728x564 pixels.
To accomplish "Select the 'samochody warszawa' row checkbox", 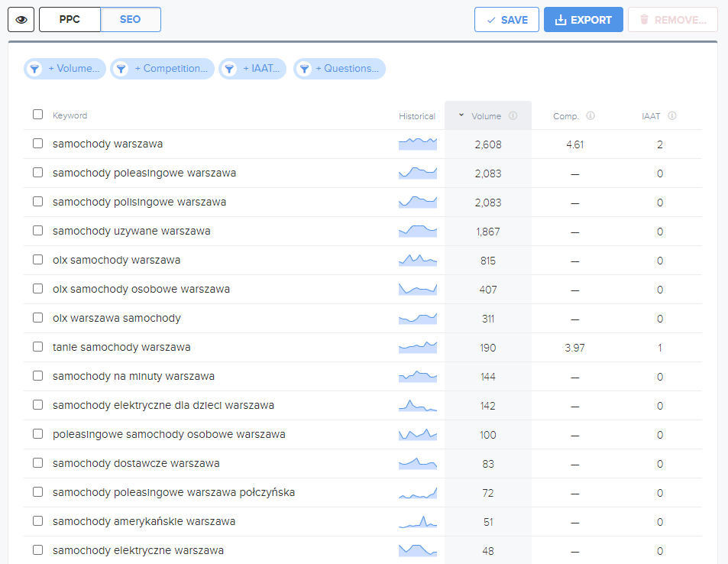I will tap(38, 143).
